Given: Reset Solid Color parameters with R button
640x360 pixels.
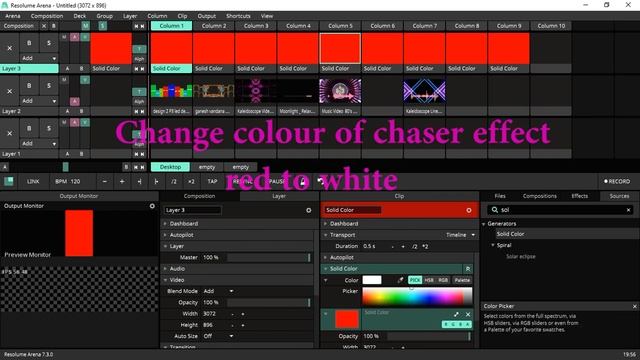Looking at the screenshot, I should tap(468, 269).
